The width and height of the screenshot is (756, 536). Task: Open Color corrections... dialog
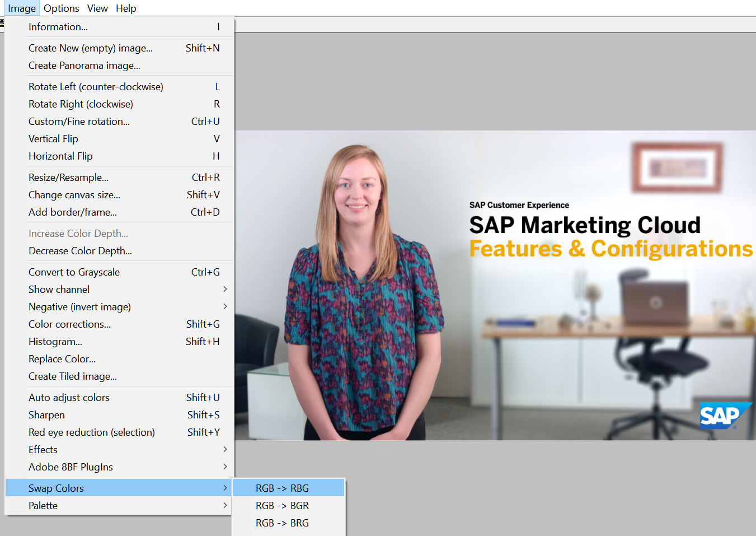click(119, 324)
